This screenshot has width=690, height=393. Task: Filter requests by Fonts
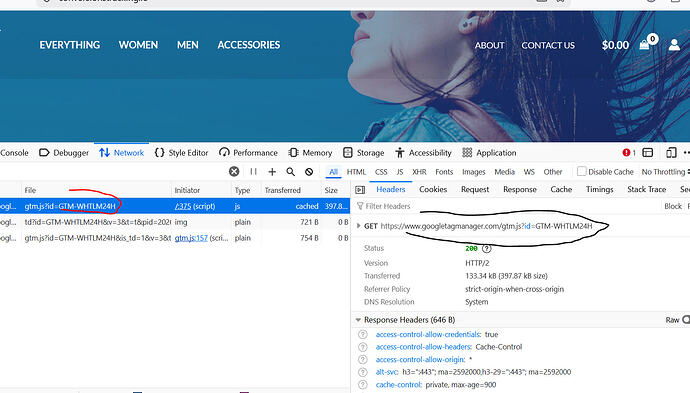coord(444,172)
